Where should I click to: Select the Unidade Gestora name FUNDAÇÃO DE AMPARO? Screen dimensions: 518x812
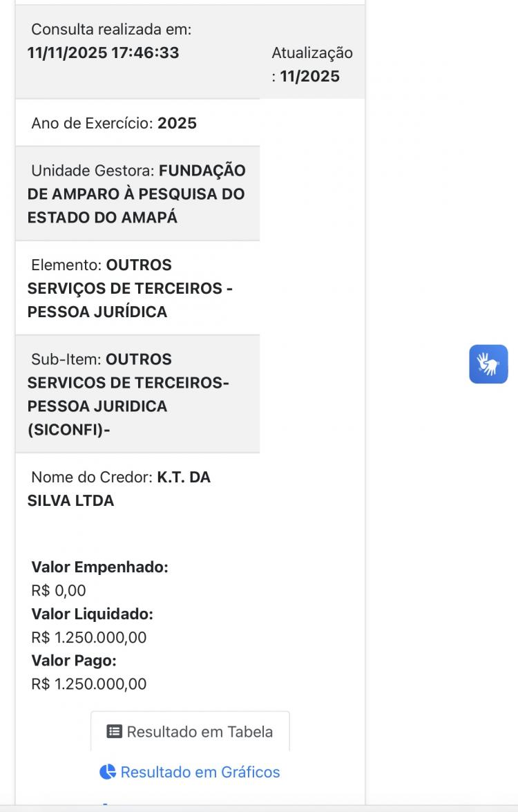(x=136, y=193)
